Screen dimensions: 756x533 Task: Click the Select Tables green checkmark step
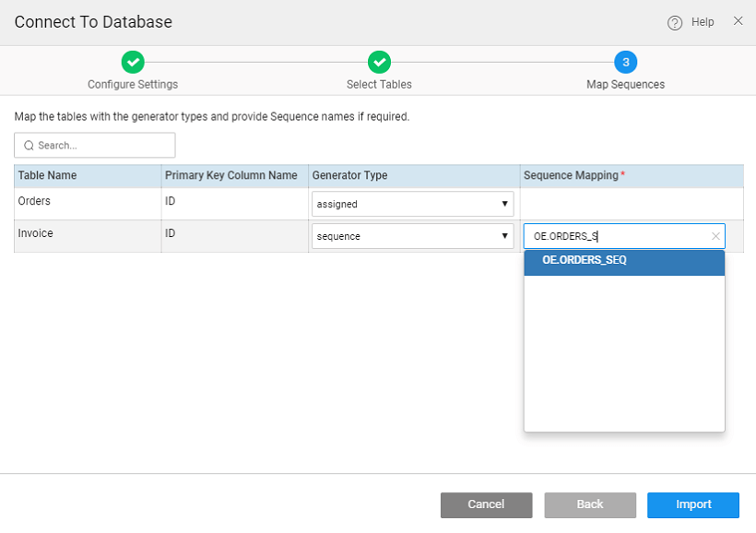[379, 63]
